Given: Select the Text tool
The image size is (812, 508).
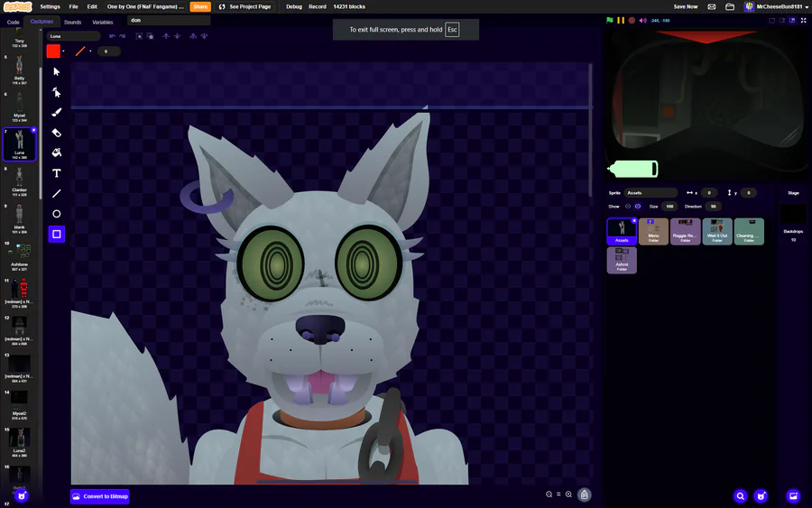Looking at the screenshot, I should coord(57,173).
